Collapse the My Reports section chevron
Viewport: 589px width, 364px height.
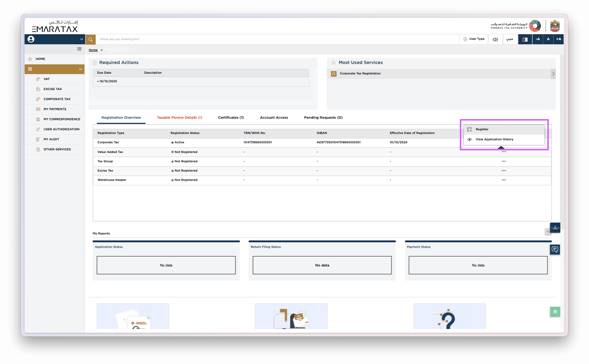pos(548,232)
